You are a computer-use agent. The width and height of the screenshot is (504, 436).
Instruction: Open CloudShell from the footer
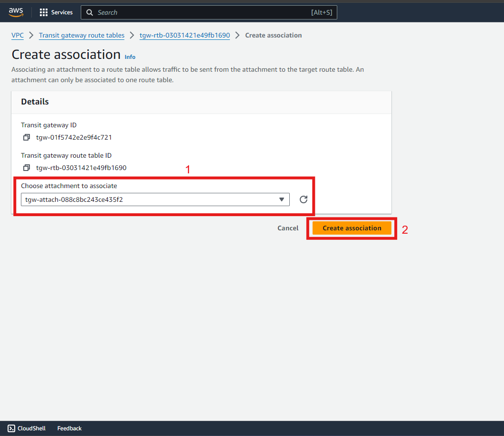pos(27,428)
